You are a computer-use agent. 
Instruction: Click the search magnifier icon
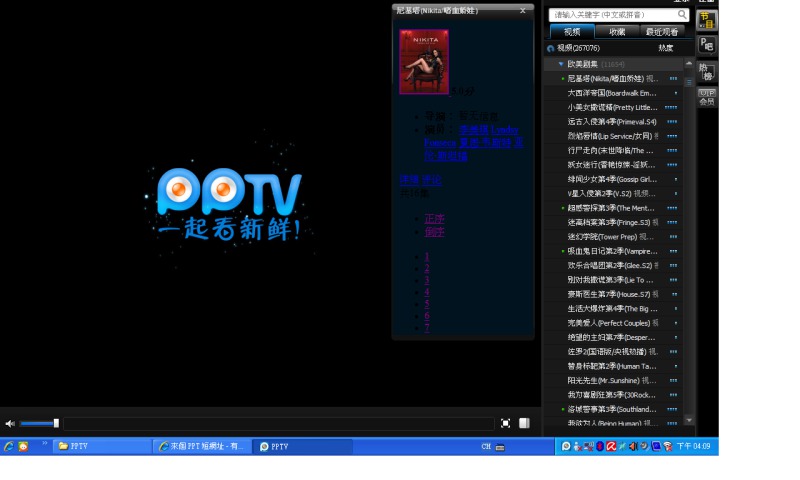(x=682, y=14)
